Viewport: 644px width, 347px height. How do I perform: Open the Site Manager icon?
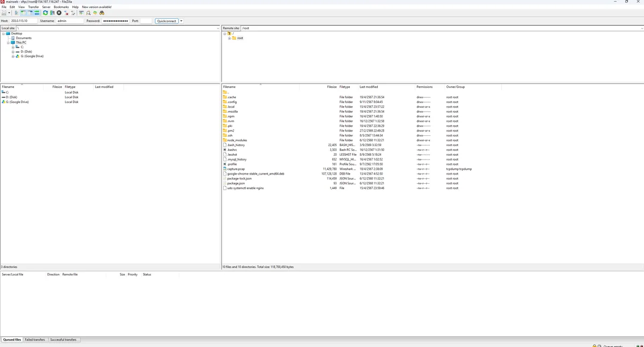coord(4,13)
